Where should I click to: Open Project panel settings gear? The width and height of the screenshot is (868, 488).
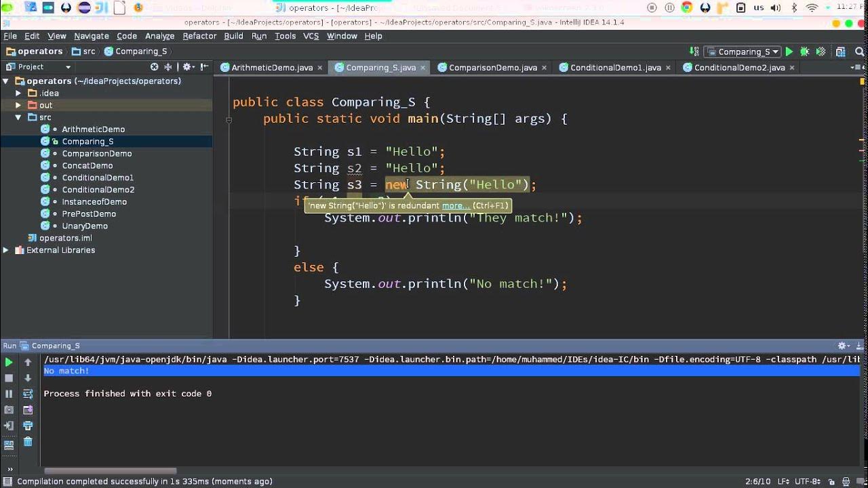(x=188, y=67)
